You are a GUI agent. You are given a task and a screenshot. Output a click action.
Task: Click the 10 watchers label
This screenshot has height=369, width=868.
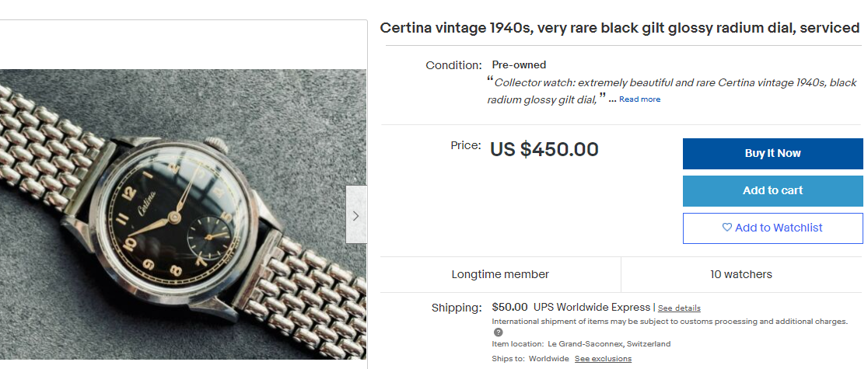pyautogui.click(x=741, y=274)
